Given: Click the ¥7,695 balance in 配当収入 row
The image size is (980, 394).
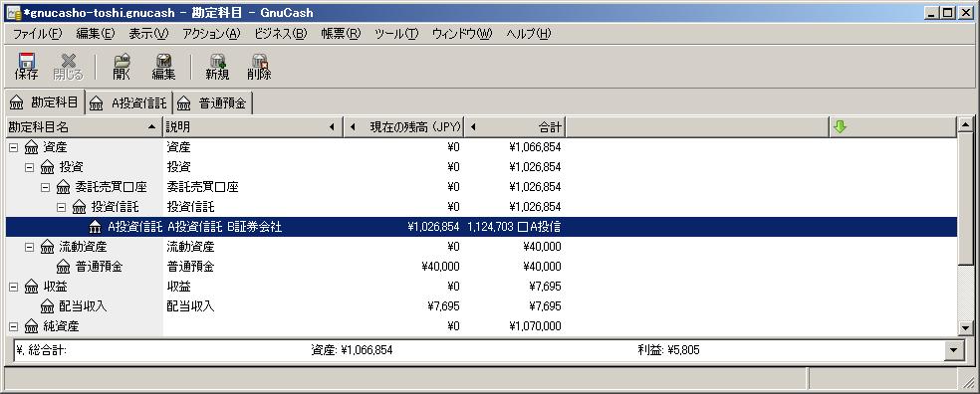Looking at the screenshot, I should click(443, 306).
